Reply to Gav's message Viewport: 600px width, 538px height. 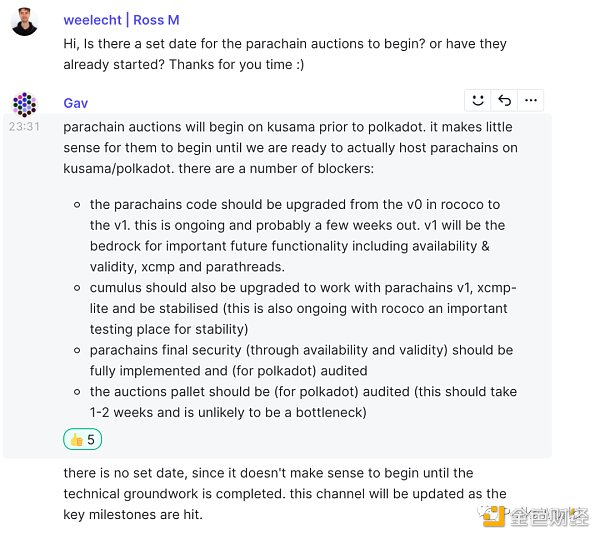click(x=504, y=100)
